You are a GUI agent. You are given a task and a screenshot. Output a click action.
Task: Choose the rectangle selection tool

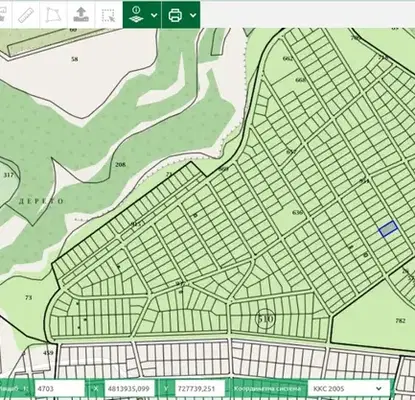click(x=108, y=15)
